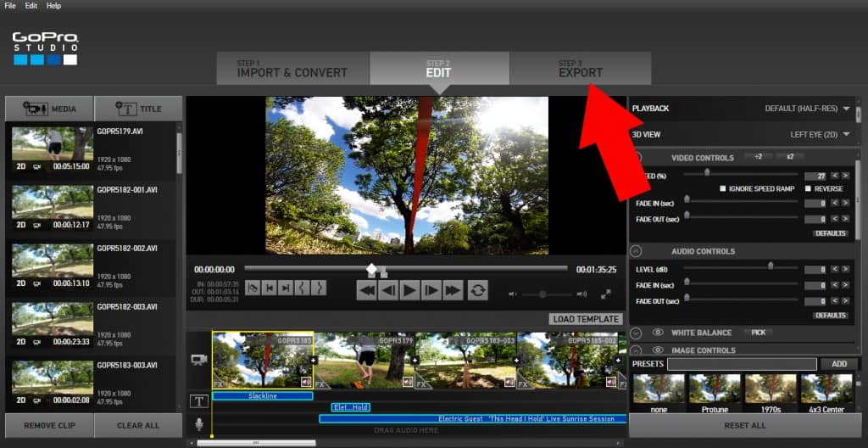Switch to the Export step tab
Viewport: 868px width, 448px height.
pos(581,69)
